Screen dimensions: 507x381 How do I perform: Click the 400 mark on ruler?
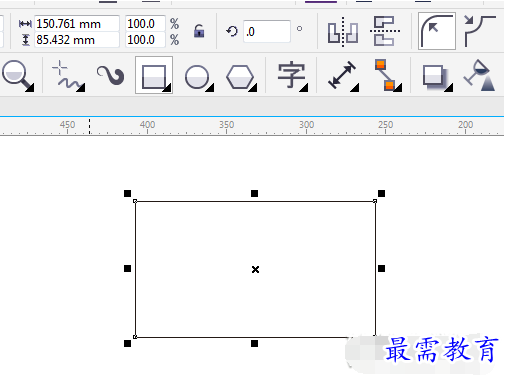(147, 125)
